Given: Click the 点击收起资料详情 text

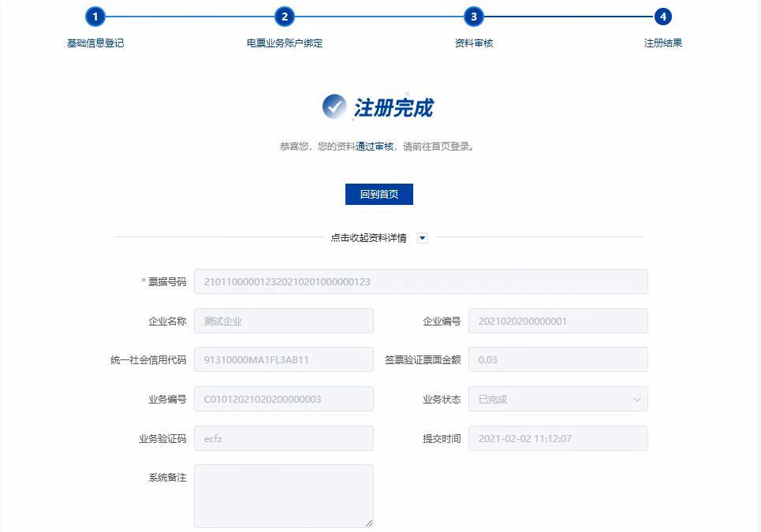Looking at the screenshot, I should pos(371,236).
